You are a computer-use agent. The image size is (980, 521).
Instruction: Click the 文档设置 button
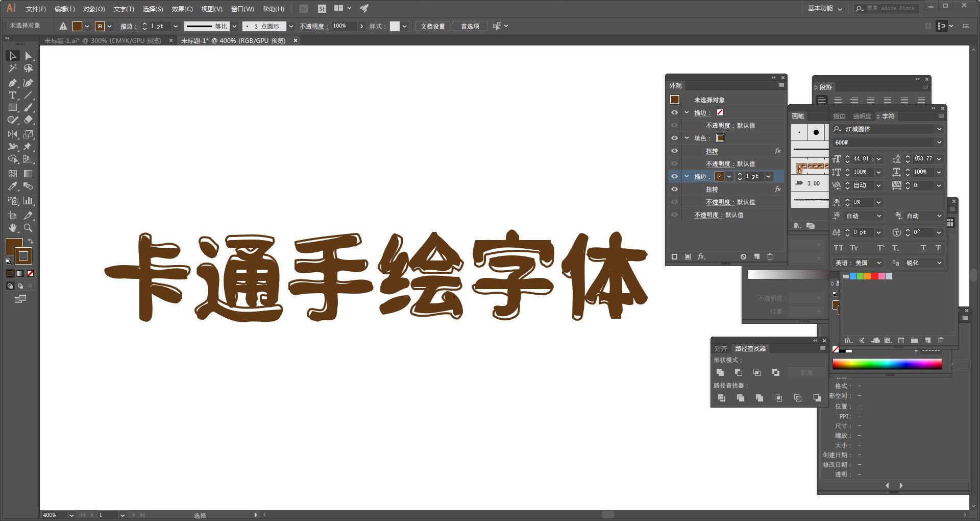[432, 26]
